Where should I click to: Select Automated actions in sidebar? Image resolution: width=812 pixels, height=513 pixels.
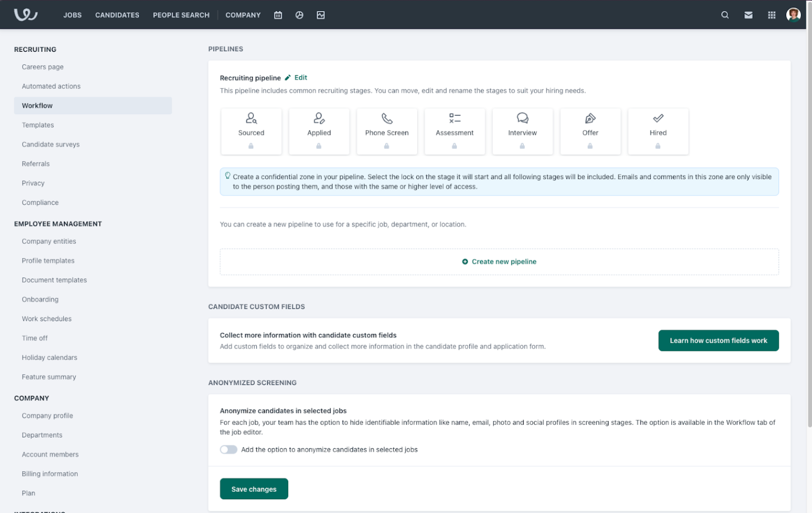coord(51,86)
